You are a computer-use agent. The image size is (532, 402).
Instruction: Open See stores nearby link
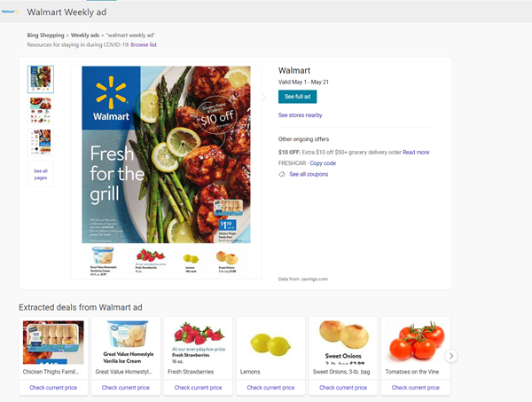click(300, 115)
